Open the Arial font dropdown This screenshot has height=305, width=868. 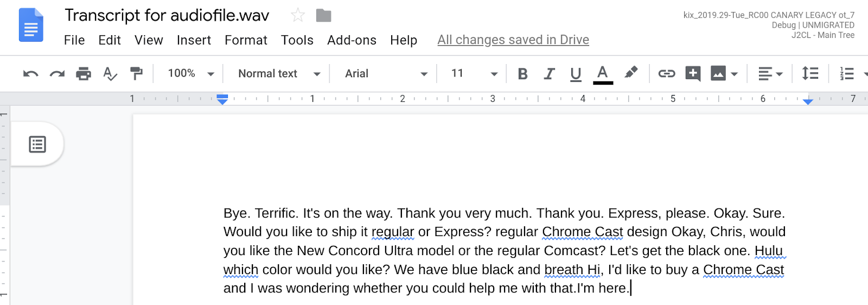click(386, 74)
